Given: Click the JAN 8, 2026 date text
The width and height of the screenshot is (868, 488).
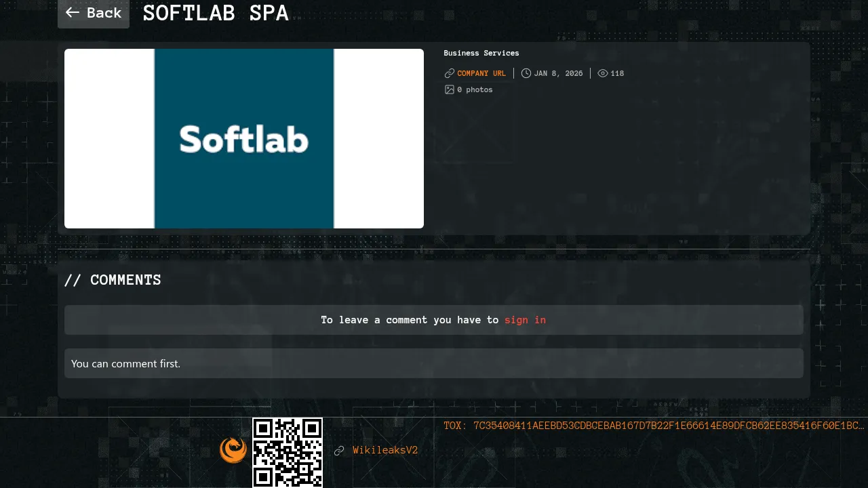Looking at the screenshot, I should tap(558, 73).
